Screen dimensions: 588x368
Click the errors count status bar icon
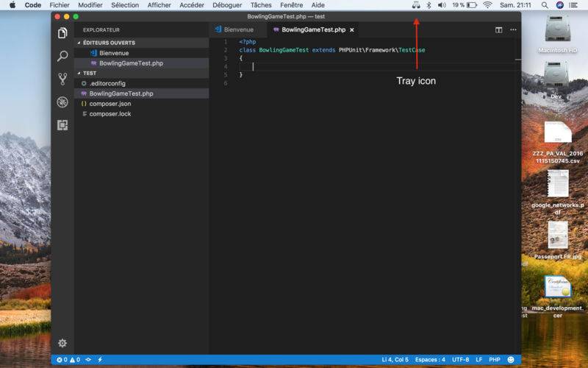pos(62,360)
